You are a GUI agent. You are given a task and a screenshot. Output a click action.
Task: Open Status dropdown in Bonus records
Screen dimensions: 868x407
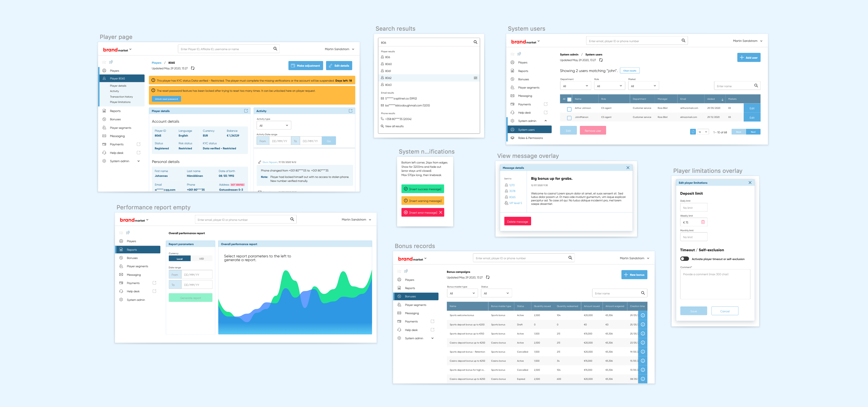(x=496, y=293)
